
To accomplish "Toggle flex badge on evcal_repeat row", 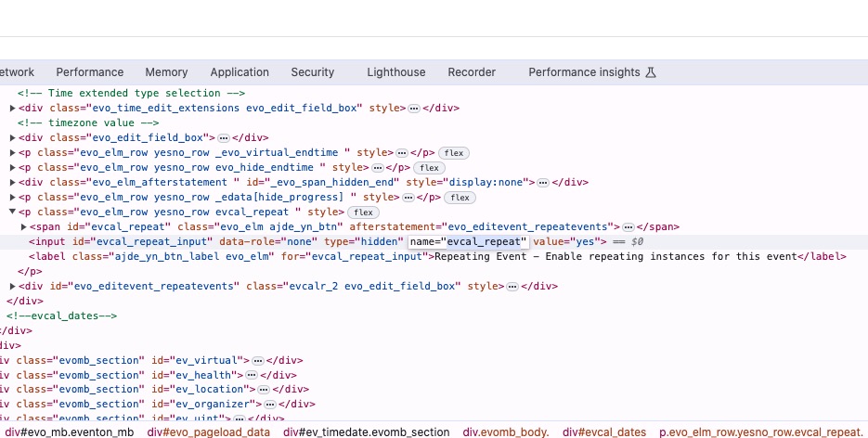I will 363,213.
